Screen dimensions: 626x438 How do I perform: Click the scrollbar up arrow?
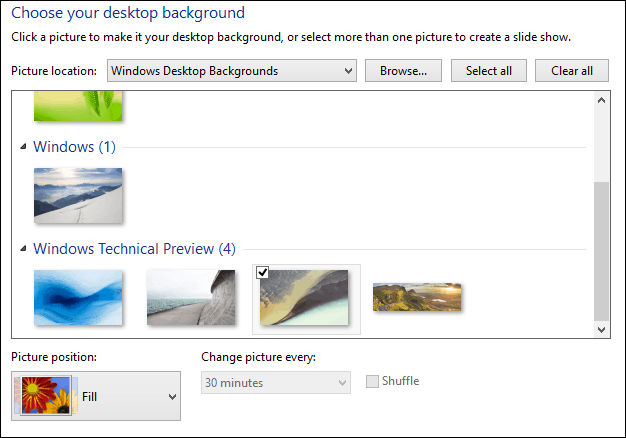tap(601, 100)
